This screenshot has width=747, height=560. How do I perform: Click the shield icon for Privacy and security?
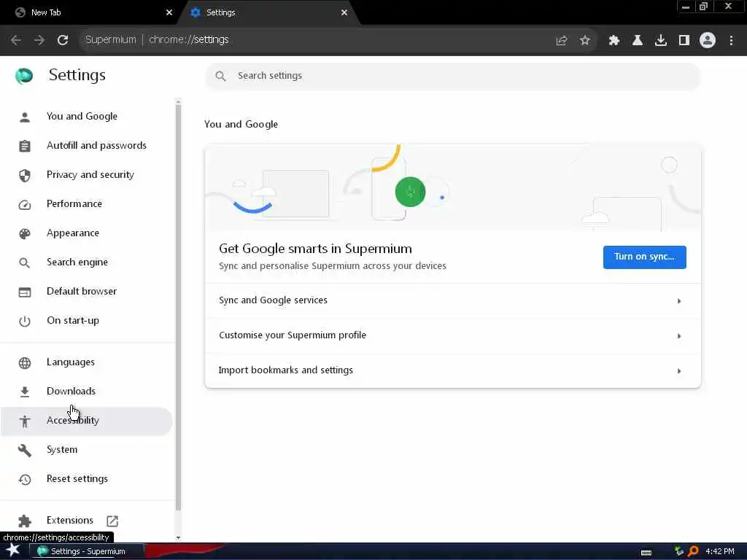[x=25, y=175]
